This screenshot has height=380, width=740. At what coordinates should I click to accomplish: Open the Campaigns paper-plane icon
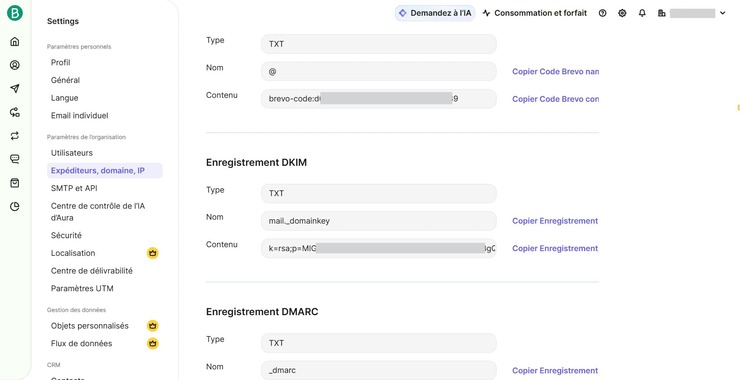(x=15, y=89)
